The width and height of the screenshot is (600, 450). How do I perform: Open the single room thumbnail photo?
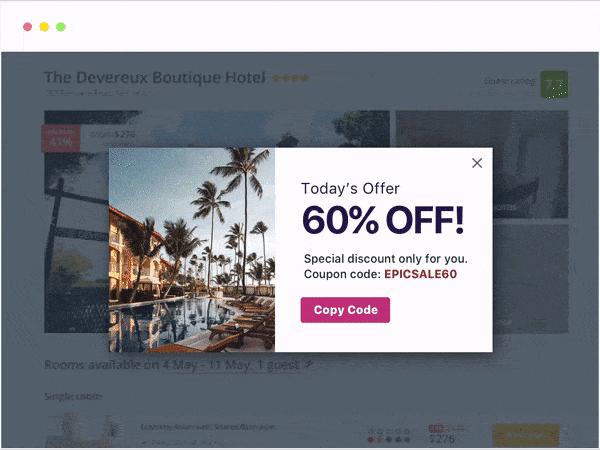click(82, 430)
